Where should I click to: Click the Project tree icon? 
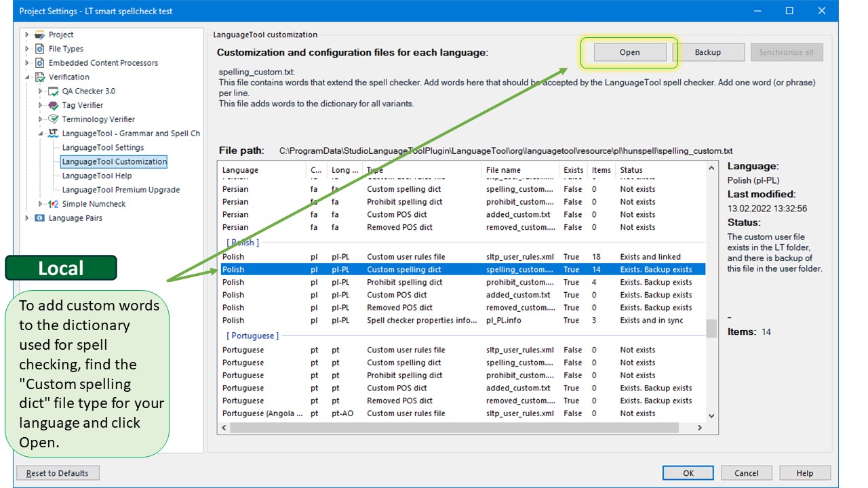coord(40,35)
